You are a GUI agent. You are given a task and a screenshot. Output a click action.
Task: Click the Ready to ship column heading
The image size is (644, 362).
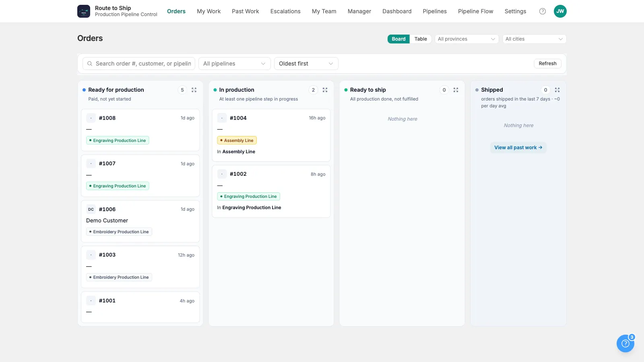[368, 90]
